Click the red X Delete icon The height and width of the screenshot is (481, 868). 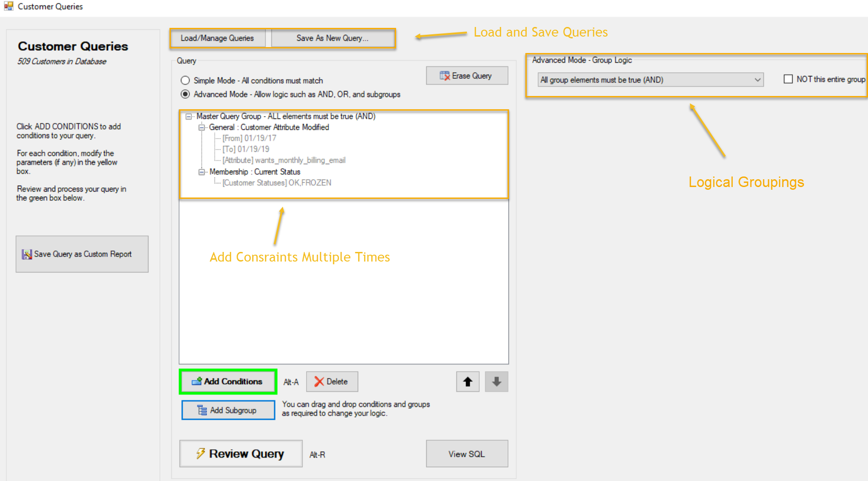(319, 382)
